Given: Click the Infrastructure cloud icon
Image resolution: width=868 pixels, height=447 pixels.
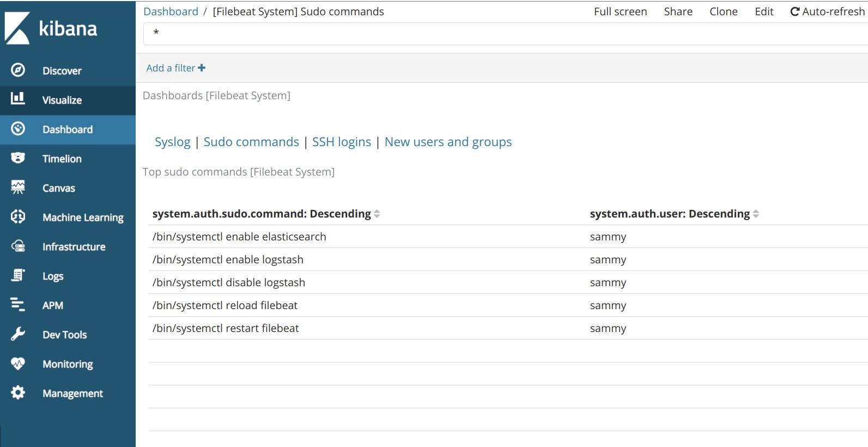Looking at the screenshot, I should [18, 246].
